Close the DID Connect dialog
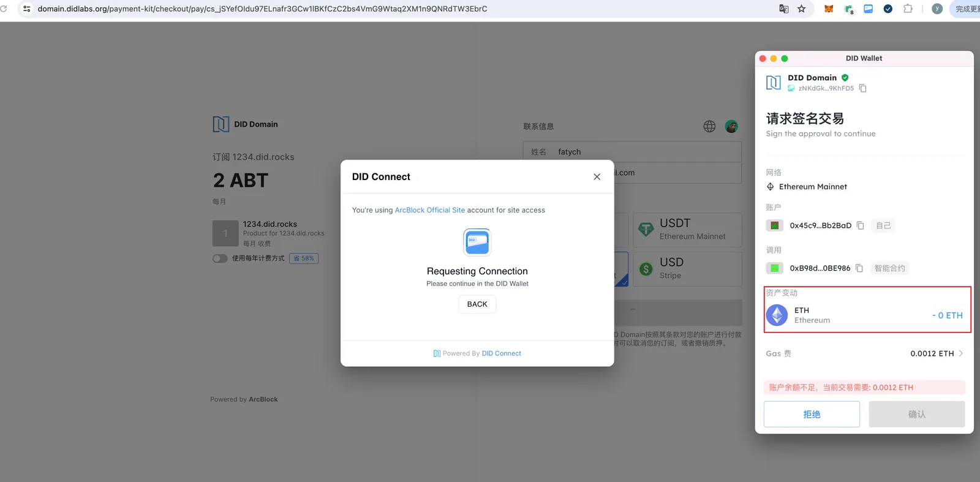This screenshot has height=482, width=980. click(x=597, y=177)
